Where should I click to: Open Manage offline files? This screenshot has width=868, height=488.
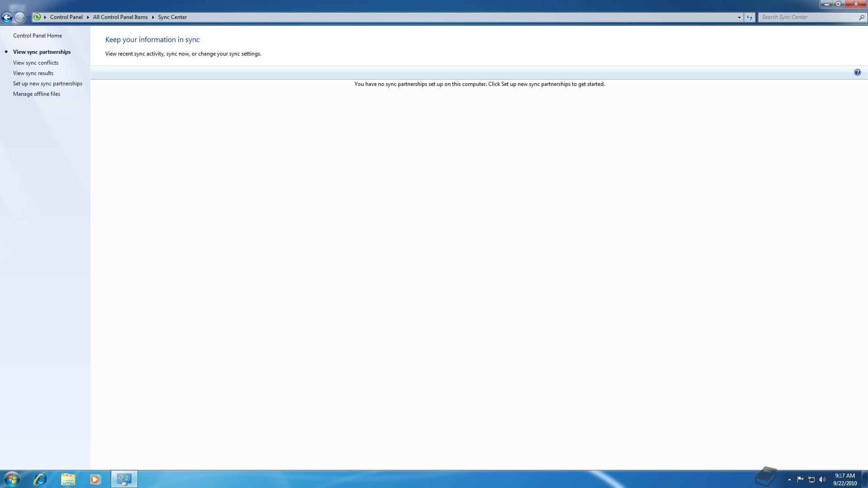tap(37, 94)
